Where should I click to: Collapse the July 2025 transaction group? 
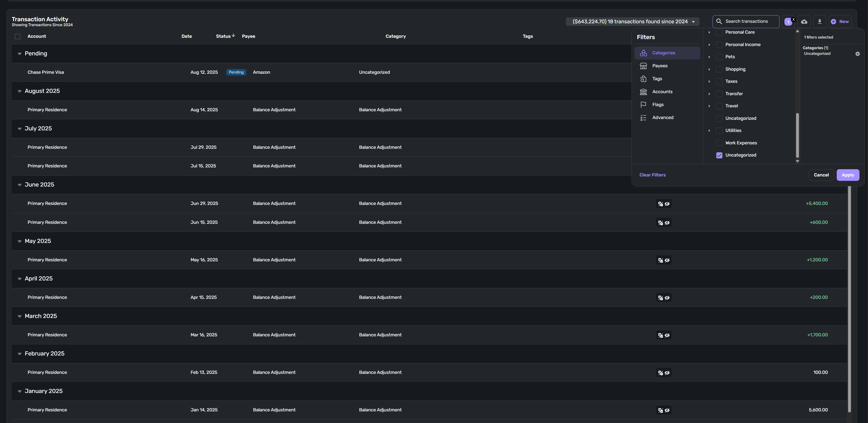tap(20, 129)
